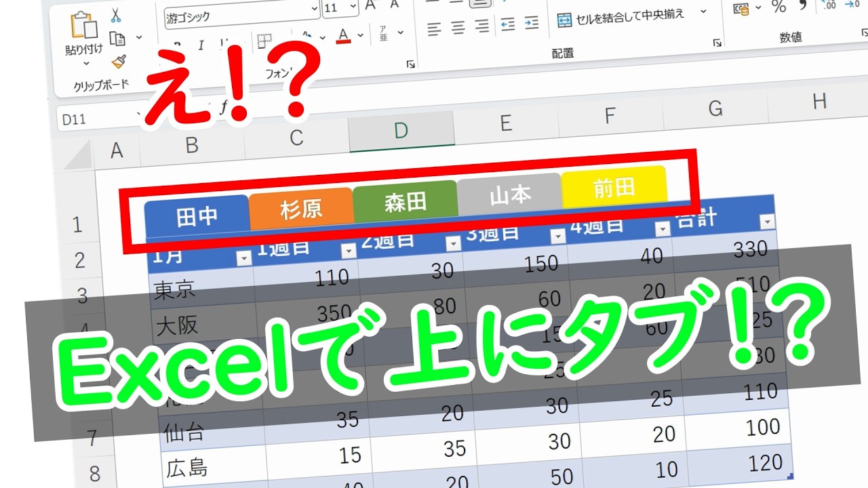Open the Borders tool
The image size is (868, 488).
(x=264, y=43)
